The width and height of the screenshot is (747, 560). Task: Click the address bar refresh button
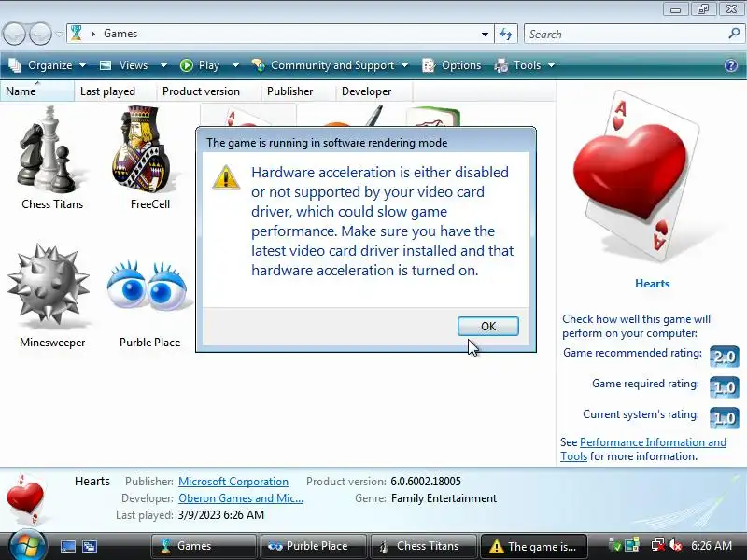pos(506,34)
